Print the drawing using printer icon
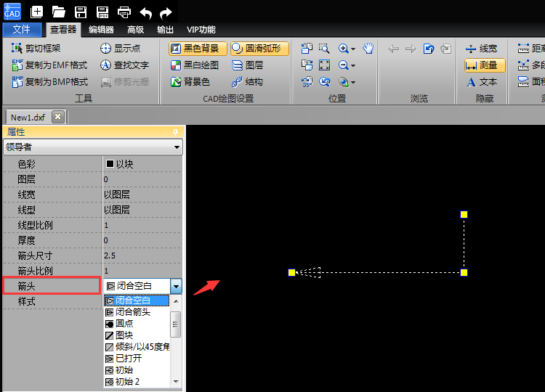The image size is (545, 392). (124, 12)
